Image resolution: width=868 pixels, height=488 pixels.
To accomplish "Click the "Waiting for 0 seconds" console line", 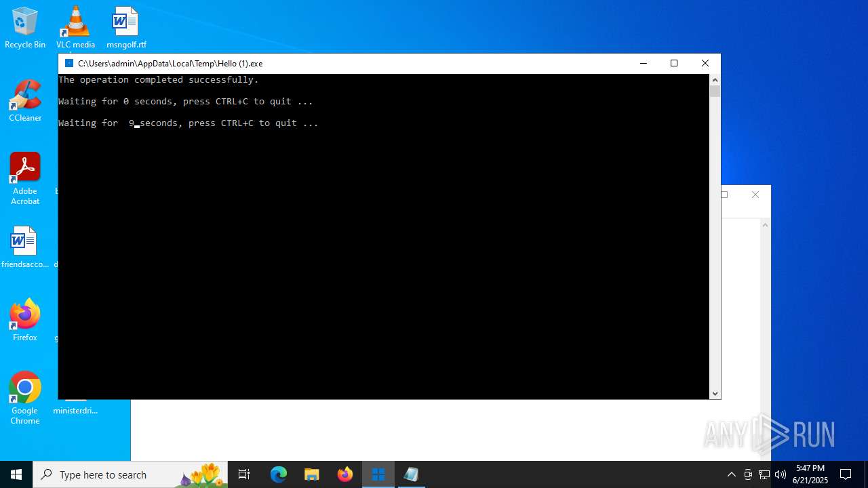I will click(186, 102).
